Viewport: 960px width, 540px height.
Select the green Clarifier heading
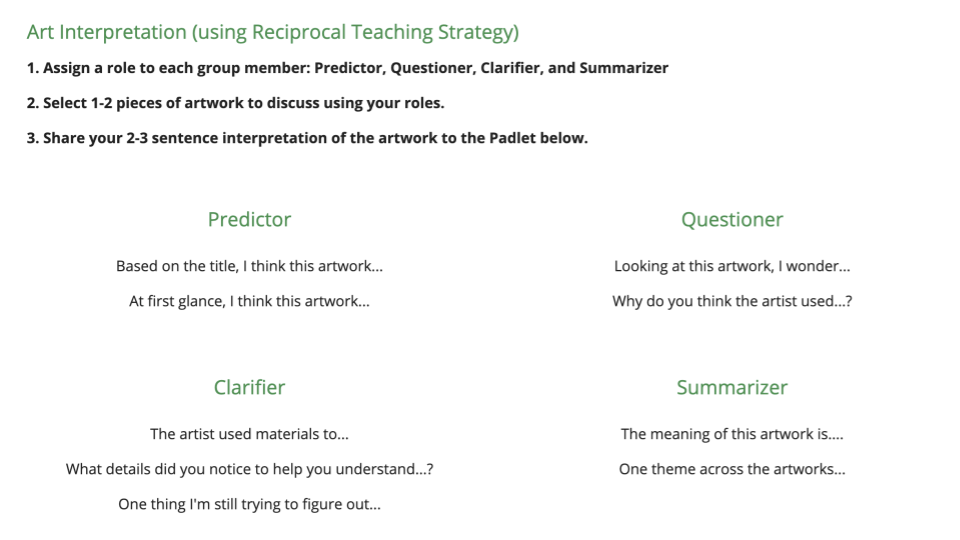[x=249, y=388]
